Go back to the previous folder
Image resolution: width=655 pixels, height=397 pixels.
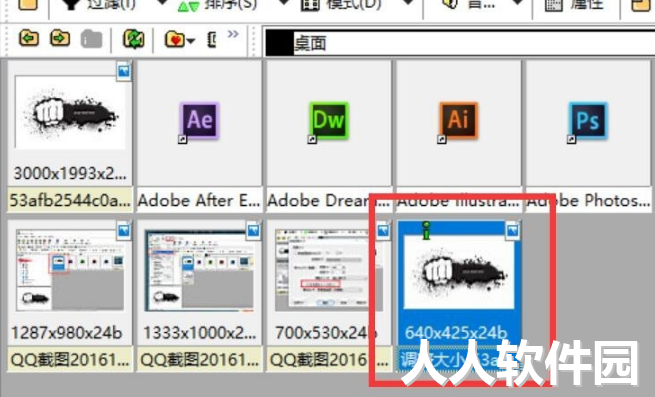[x=29, y=39]
